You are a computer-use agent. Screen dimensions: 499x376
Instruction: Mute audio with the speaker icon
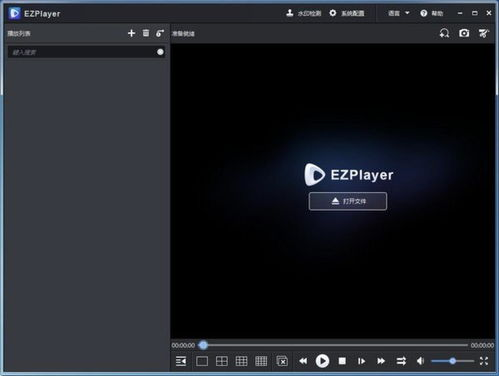420,361
